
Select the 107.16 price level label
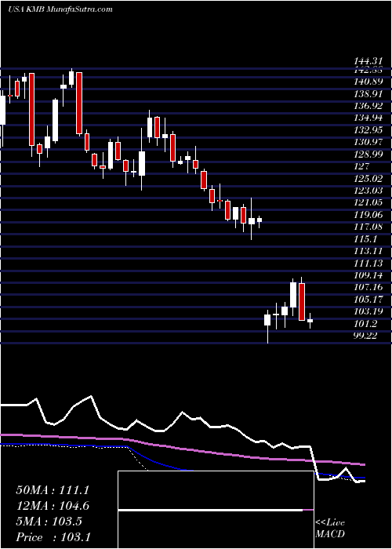coord(369,288)
